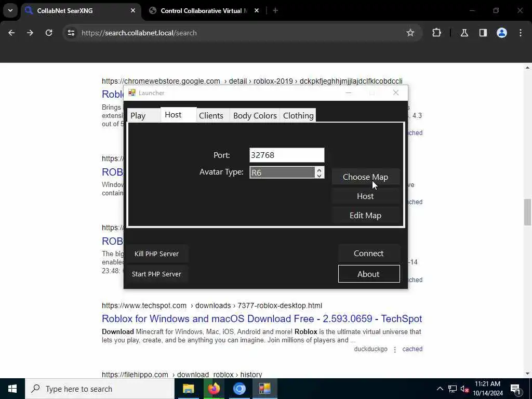
Task: Click the Connect button
Action: coord(369,254)
